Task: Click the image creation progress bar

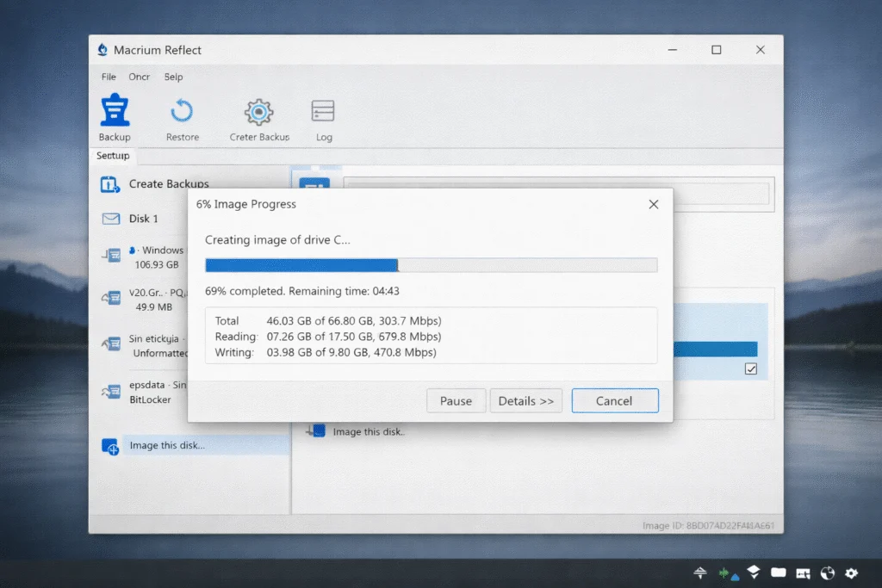Action: coord(430,264)
